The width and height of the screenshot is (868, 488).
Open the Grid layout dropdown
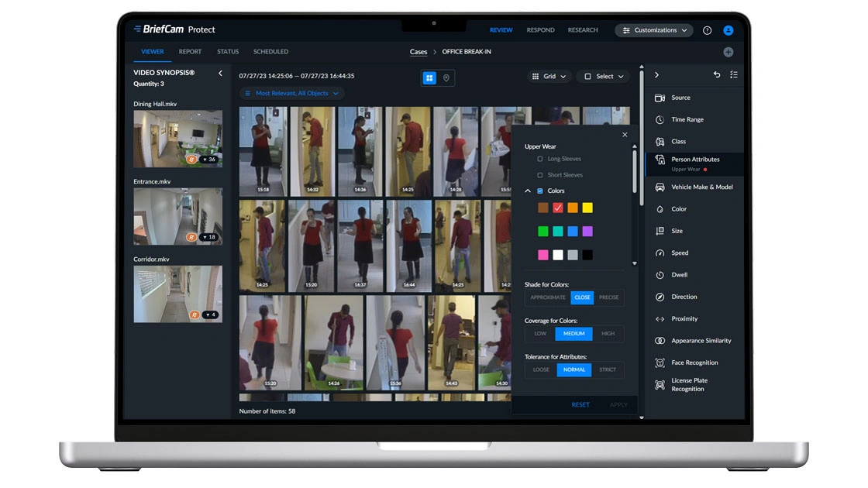549,77
